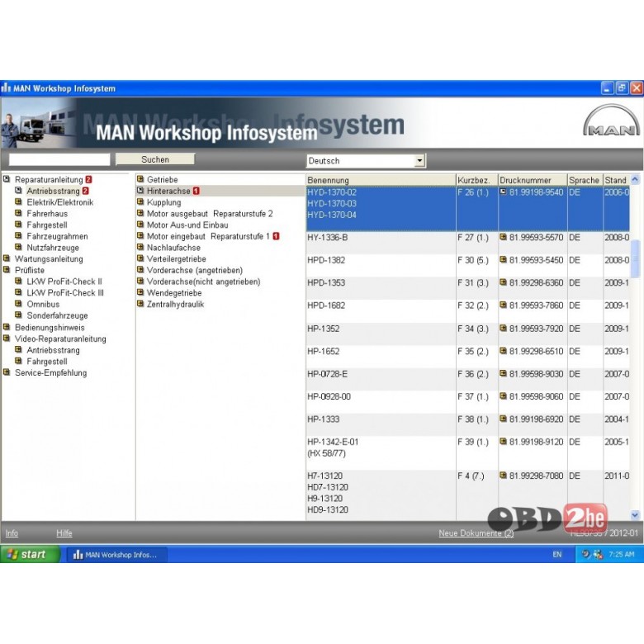Image resolution: width=644 pixels, height=644 pixels.
Task: Click the folder icon beside Wendegetriebe
Action: click(x=140, y=292)
